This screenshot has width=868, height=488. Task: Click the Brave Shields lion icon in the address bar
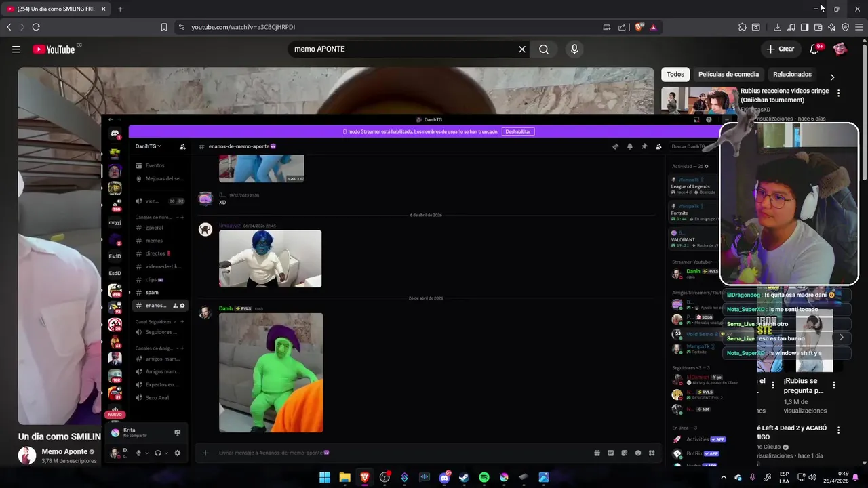click(x=639, y=27)
